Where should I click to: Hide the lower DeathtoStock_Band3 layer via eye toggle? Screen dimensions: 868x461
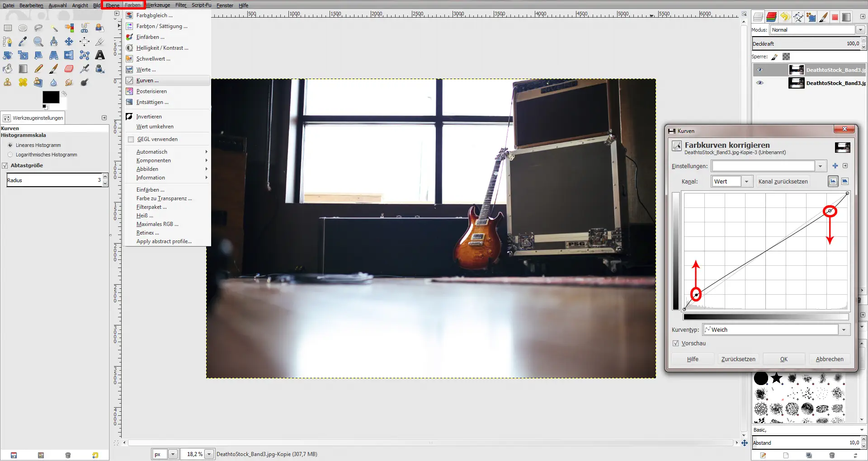point(760,83)
